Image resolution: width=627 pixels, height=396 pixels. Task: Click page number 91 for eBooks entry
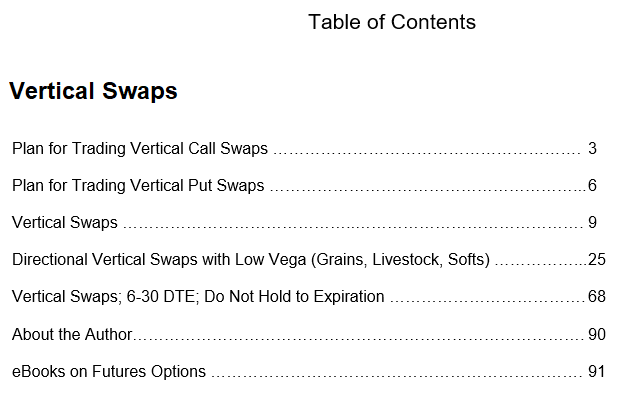point(597,371)
